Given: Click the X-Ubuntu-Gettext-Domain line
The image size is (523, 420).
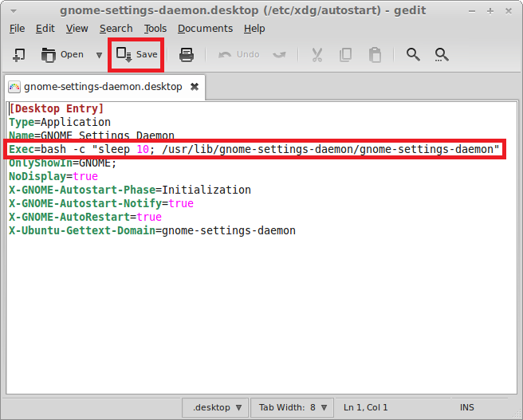Looking at the screenshot, I should (x=152, y=230).
